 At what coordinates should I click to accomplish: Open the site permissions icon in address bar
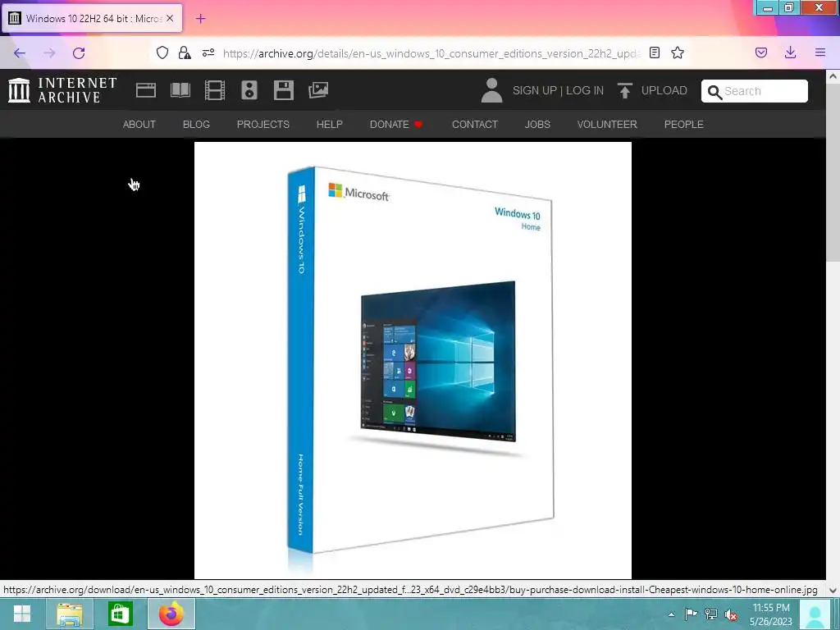click(208, 52)
